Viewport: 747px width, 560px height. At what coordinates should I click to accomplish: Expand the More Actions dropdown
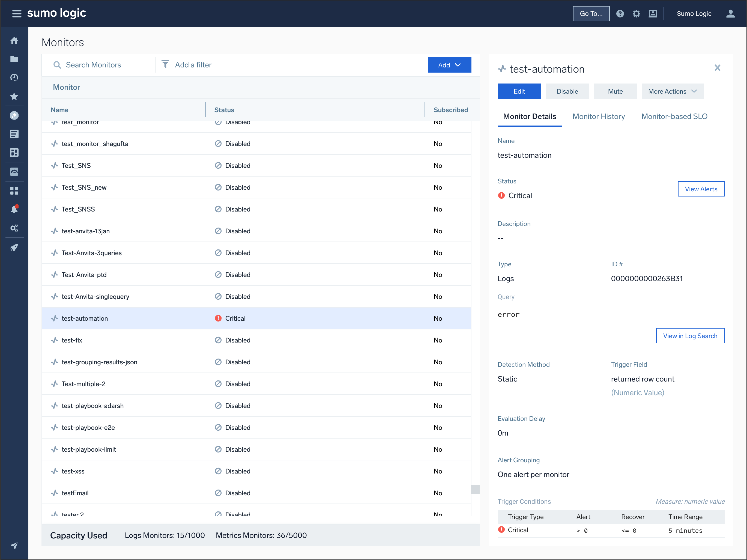click(x=672, y=91)
